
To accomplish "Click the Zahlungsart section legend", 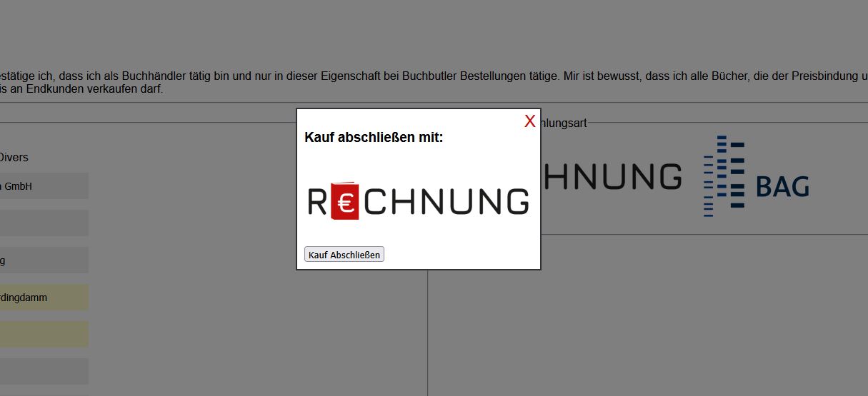I will point(564,123).
